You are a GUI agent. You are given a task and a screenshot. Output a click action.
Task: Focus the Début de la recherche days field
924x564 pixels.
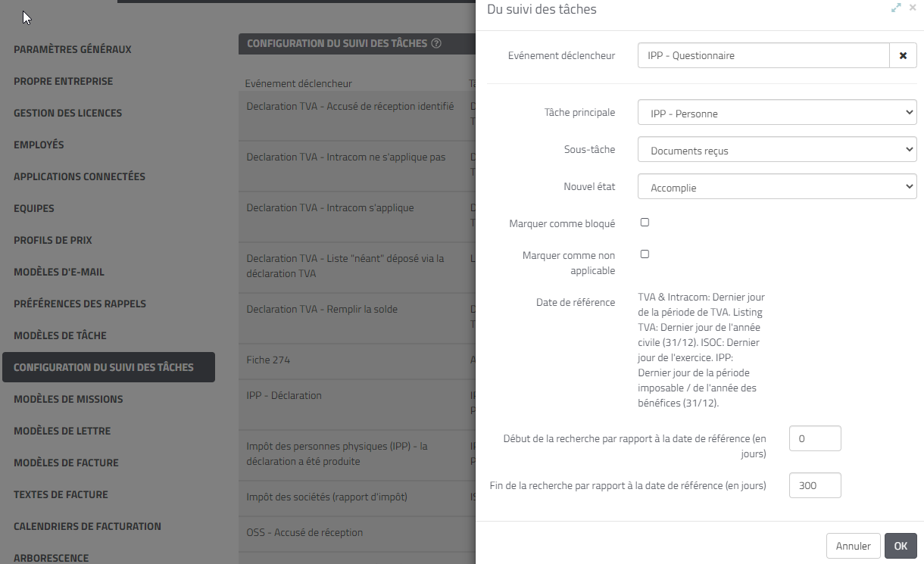[815, 438]
